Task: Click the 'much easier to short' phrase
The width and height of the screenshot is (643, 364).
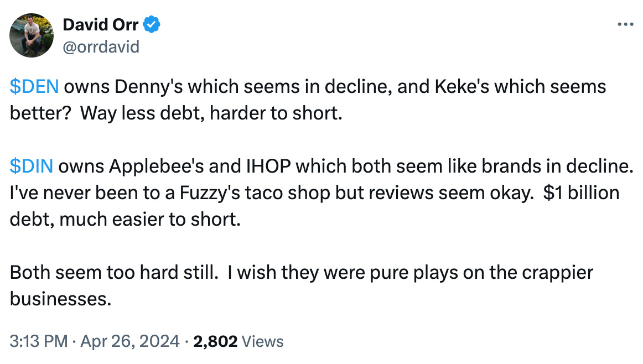Action: point(149,219)
